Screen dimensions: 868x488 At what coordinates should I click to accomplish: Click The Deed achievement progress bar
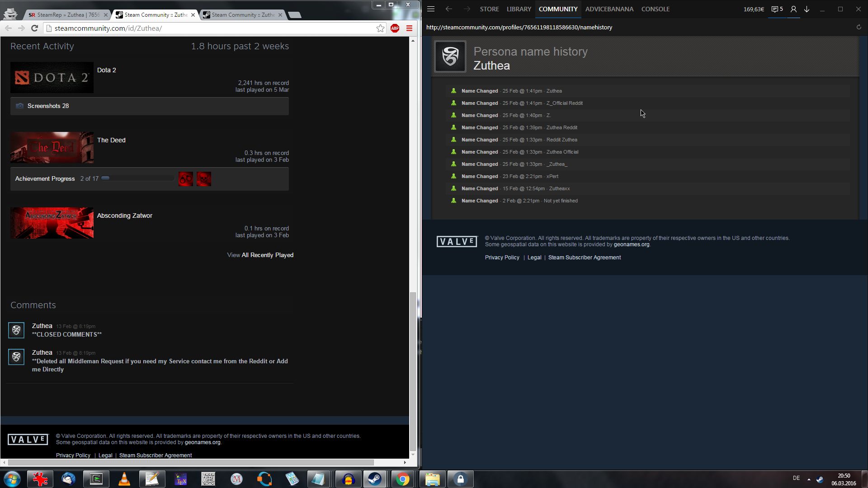(138, 178)
